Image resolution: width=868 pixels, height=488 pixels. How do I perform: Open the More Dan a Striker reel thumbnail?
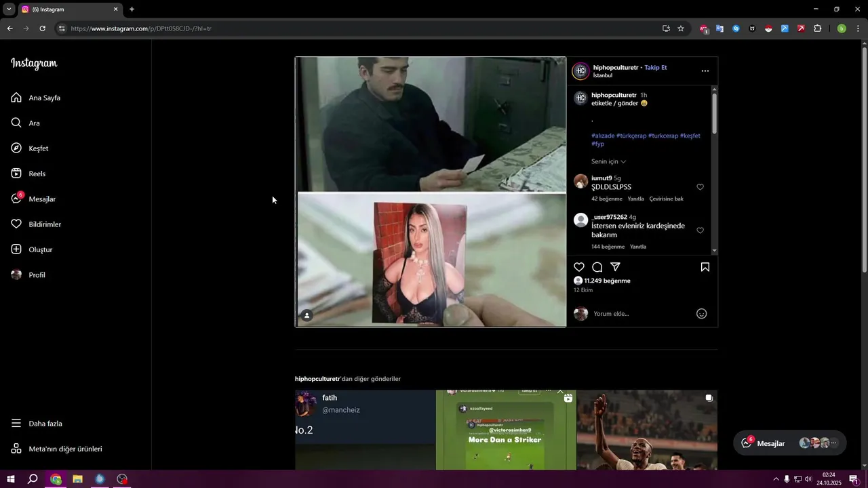[x=506, y=430]
